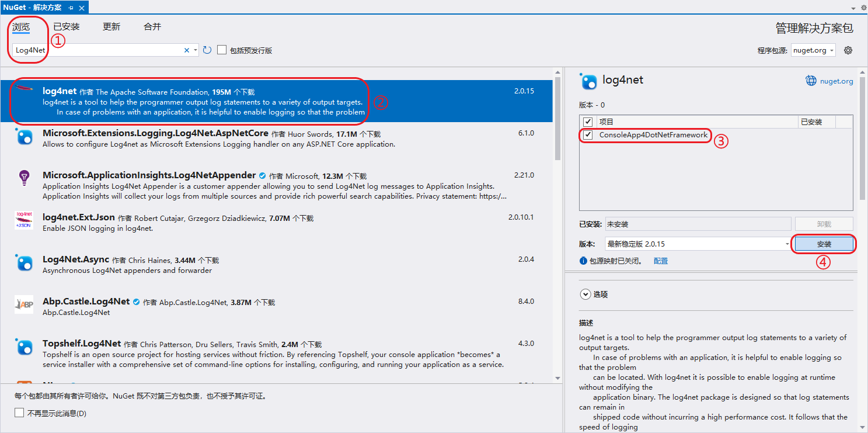This screenshot has height=433, width=868.
Task: Expand the Options section chevron
Action: click(585, 295)
